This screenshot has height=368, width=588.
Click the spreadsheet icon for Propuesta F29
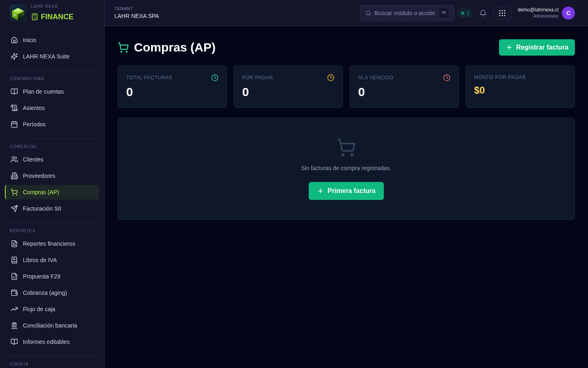tap(14, 276)
